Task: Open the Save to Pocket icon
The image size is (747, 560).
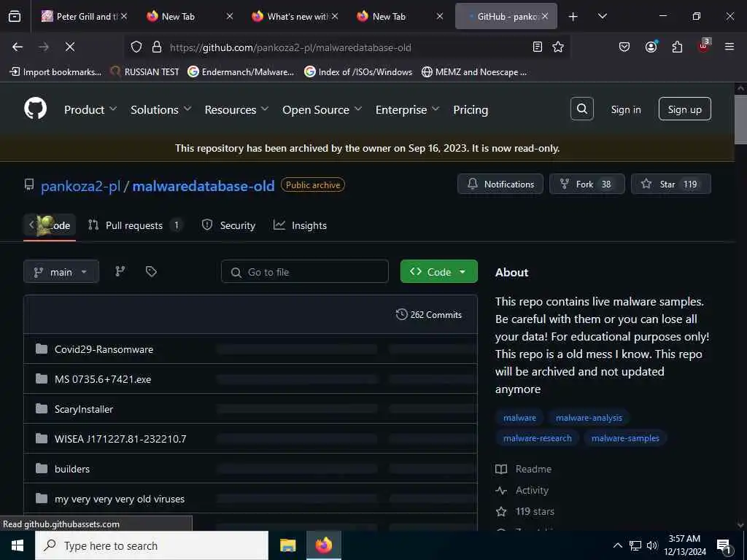Action: [x=624, y=47]
